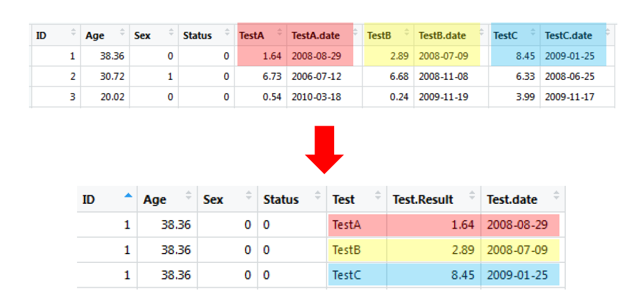Click blue ascending sort arrow on lower ID
The image size is (644, 304).
pos(129,197)
